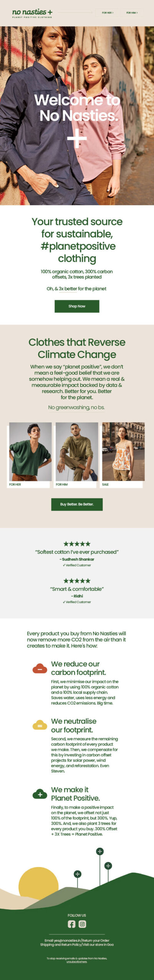Open the FOR HIM olive outfit thumbnail
Image resolution: width=154 pixels, height=980 pixels.
77,455
